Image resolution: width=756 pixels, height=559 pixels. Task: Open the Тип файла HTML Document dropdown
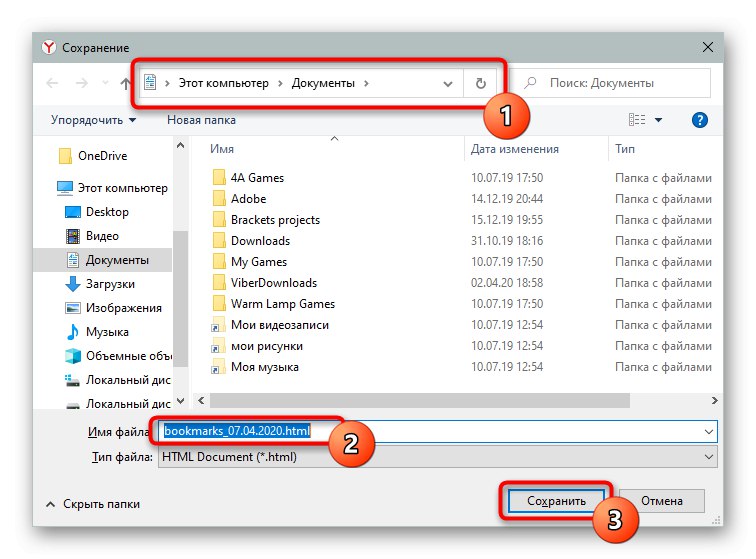(x=438, y=457)
